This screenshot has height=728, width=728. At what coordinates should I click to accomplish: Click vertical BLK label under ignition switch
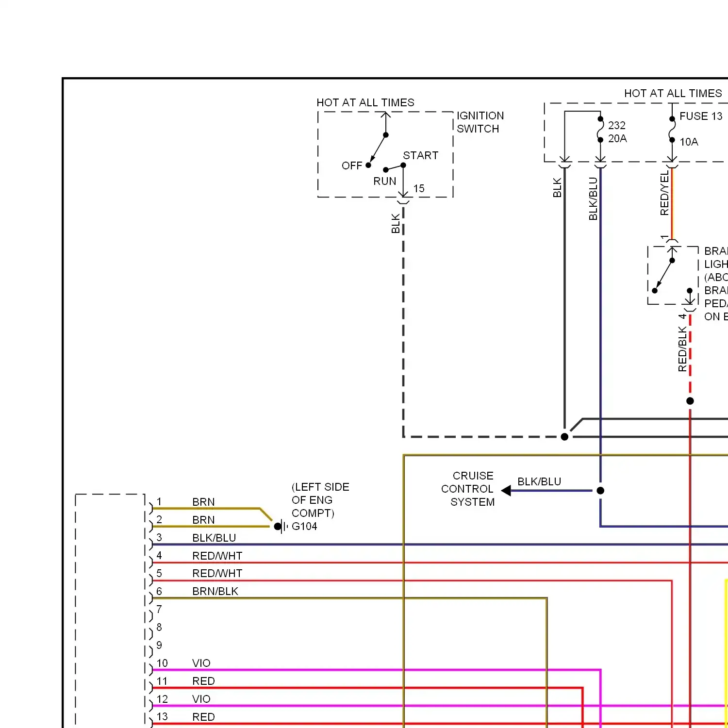pos(396,223)
